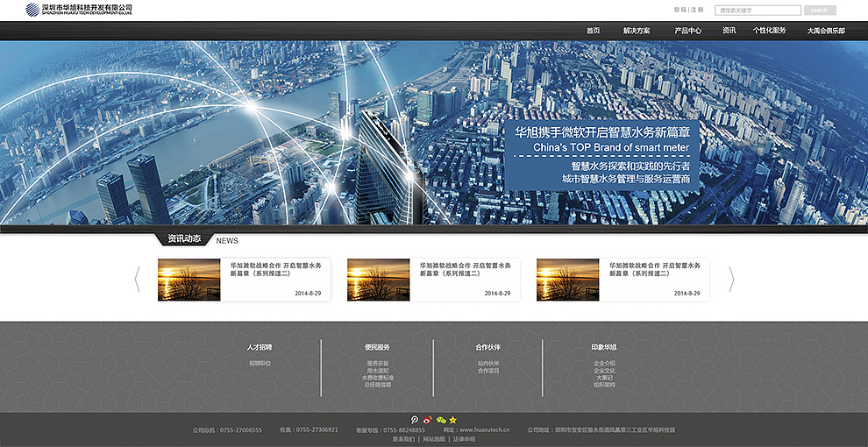Open 水费收费标准 footer link
The width and height of the screenshot is (868, 447).
(378, 378)
